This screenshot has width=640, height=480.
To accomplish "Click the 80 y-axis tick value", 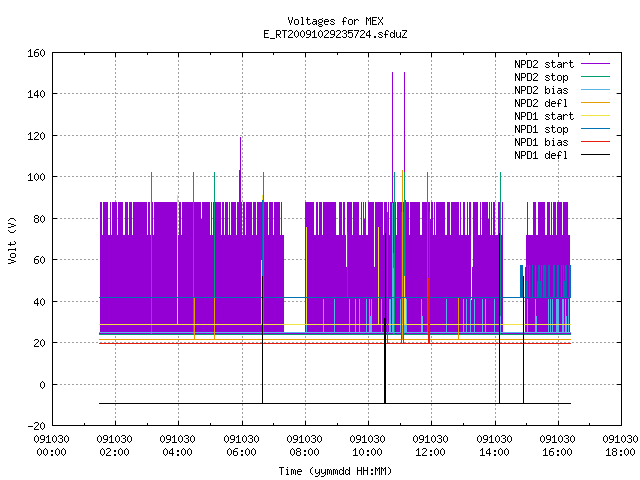I will [39, 219].
